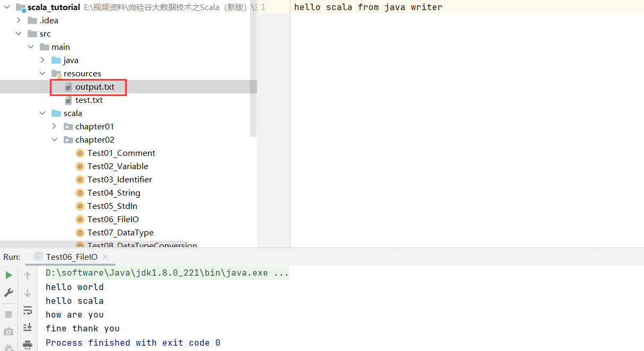Select the Test06_FileIO run tab
The height and width of the screenshot is (351, 644).
coord(71,257)
